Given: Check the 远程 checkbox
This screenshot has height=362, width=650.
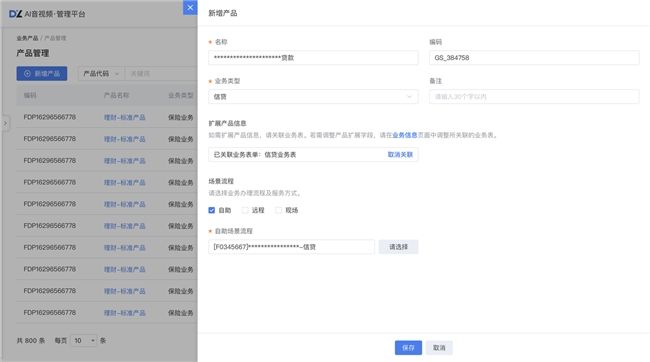Looking at the screenshot, I should pyautogui.click(x=245, y=210).
